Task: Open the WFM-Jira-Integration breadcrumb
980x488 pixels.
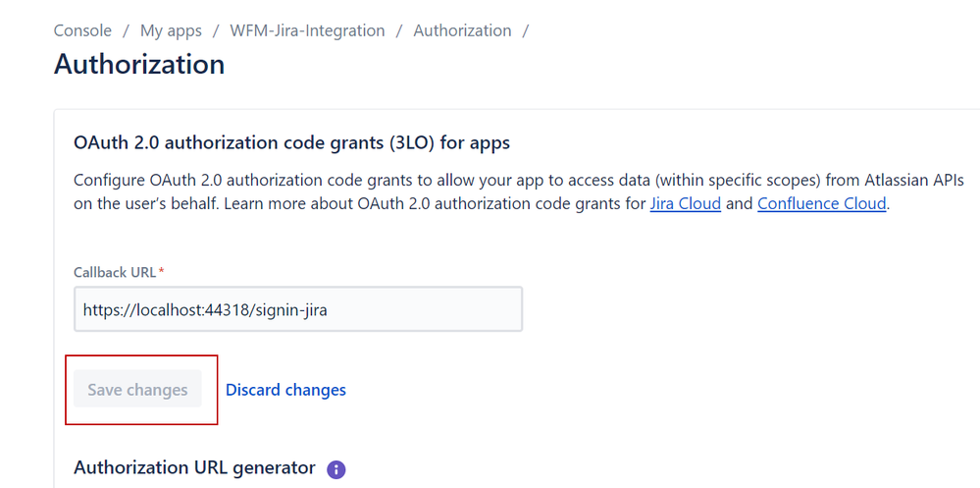Action: click(307, 30)
